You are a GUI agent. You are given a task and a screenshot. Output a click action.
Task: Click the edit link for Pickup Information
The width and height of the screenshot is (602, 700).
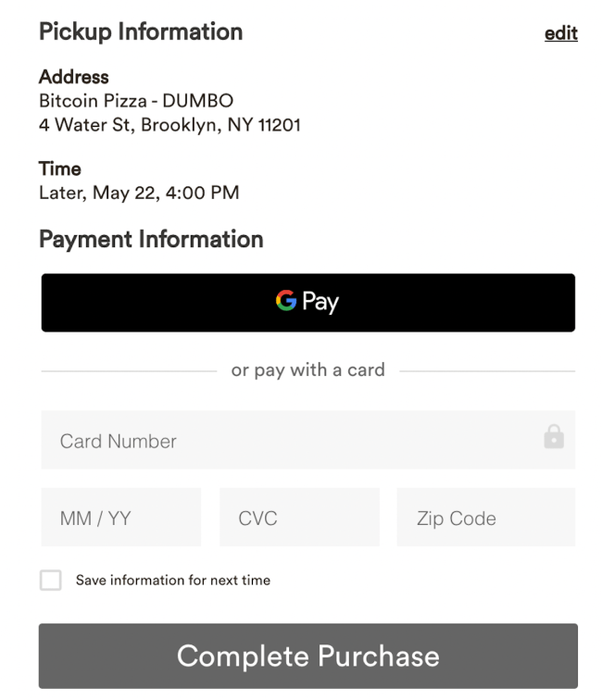click(x=560, y=33)
